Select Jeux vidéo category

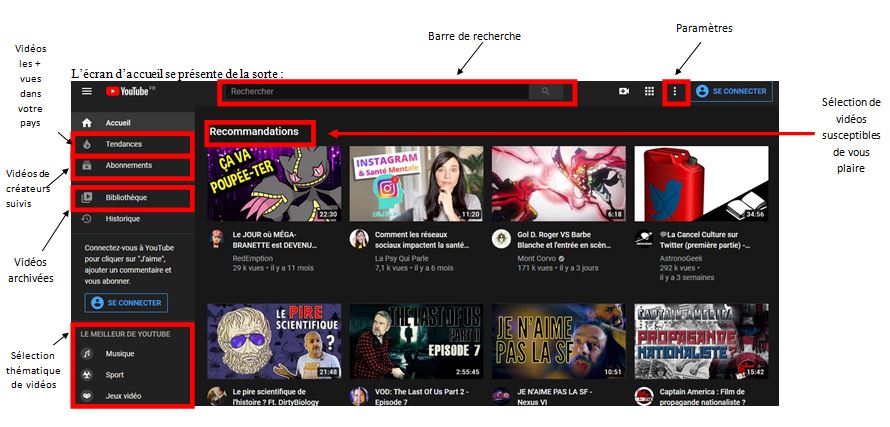click(133, 396)
